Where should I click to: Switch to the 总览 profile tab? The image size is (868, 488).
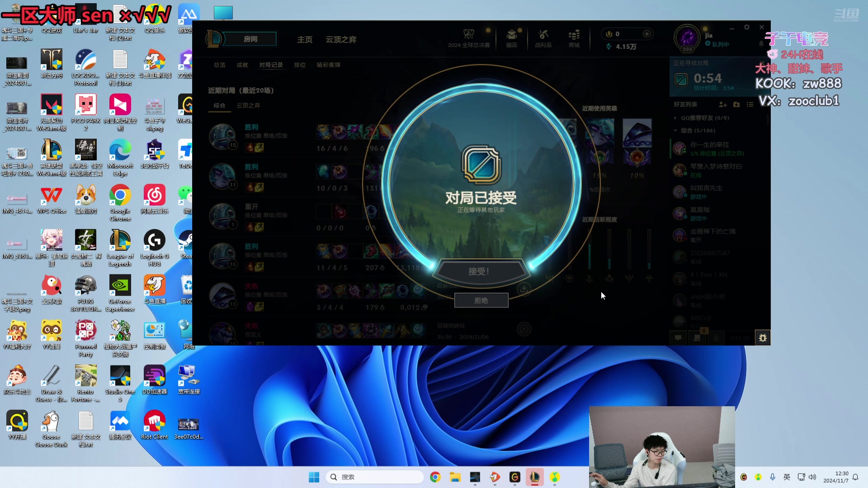[x=219, y=65]
